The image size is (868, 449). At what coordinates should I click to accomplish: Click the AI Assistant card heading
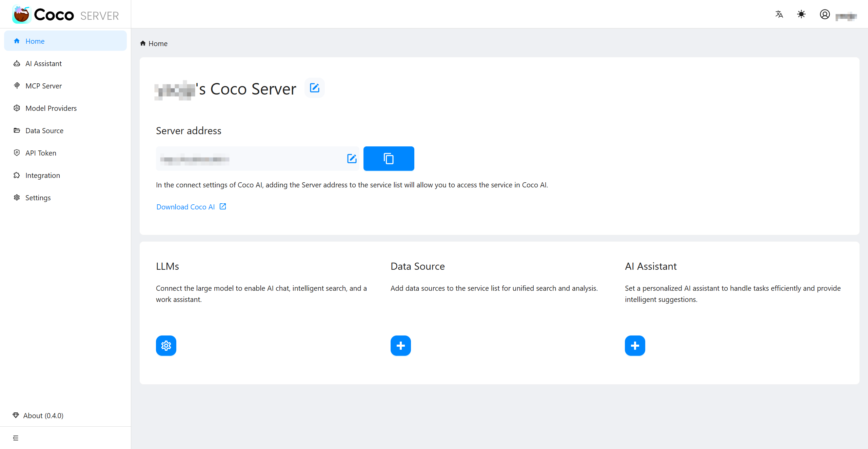pyautogui.click(x=651, y=266)
